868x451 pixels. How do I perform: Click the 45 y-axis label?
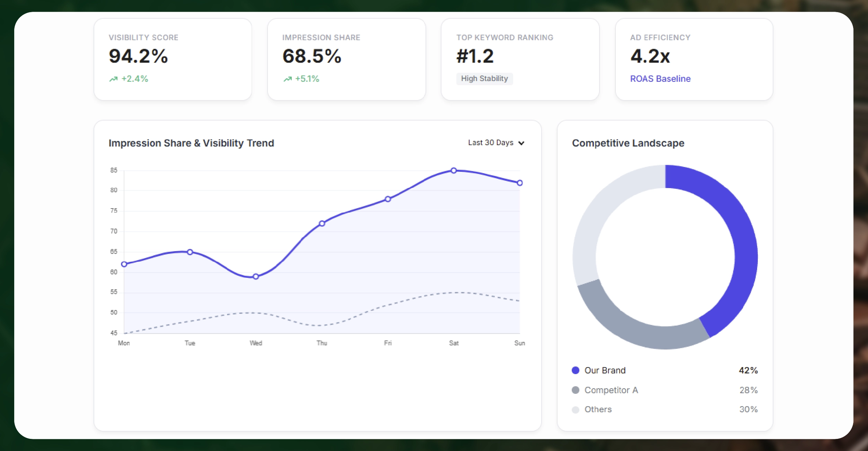[114, 333]
